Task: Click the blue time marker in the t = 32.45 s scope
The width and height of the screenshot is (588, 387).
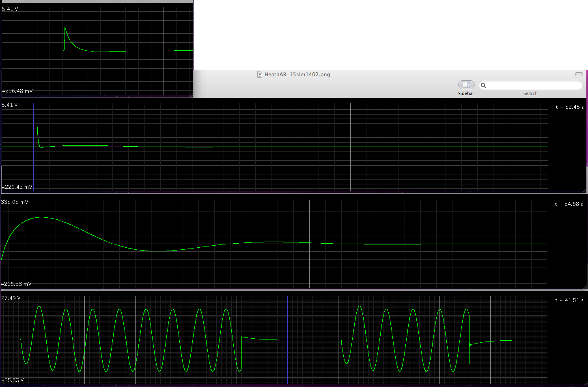Action: pyautogui.click(x=33, y=147)
